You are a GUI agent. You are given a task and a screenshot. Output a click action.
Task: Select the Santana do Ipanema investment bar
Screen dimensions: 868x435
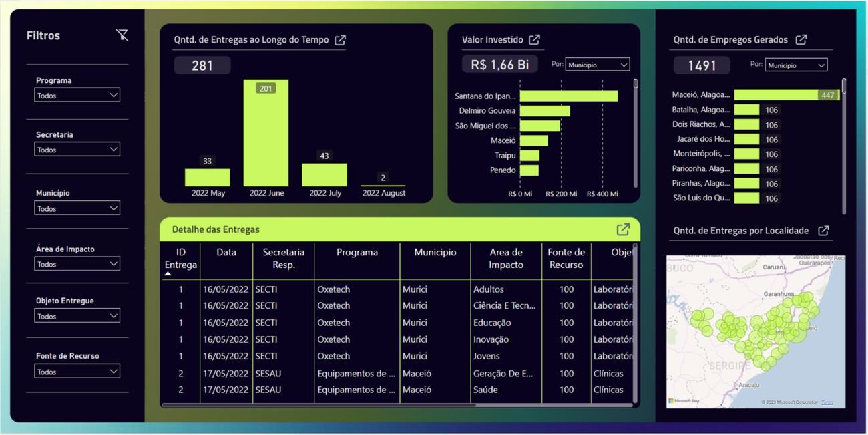(569, 96)
